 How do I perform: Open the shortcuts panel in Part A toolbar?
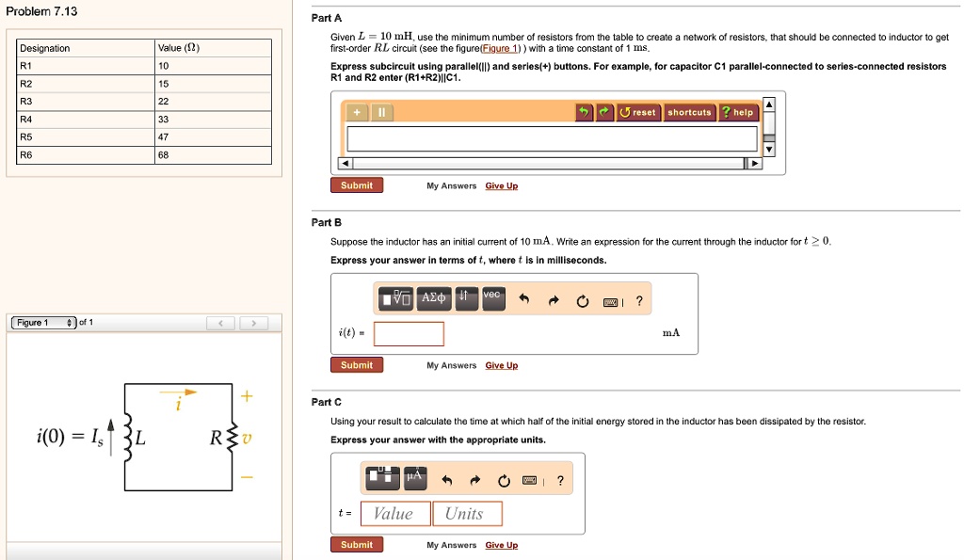coord(690,112)
